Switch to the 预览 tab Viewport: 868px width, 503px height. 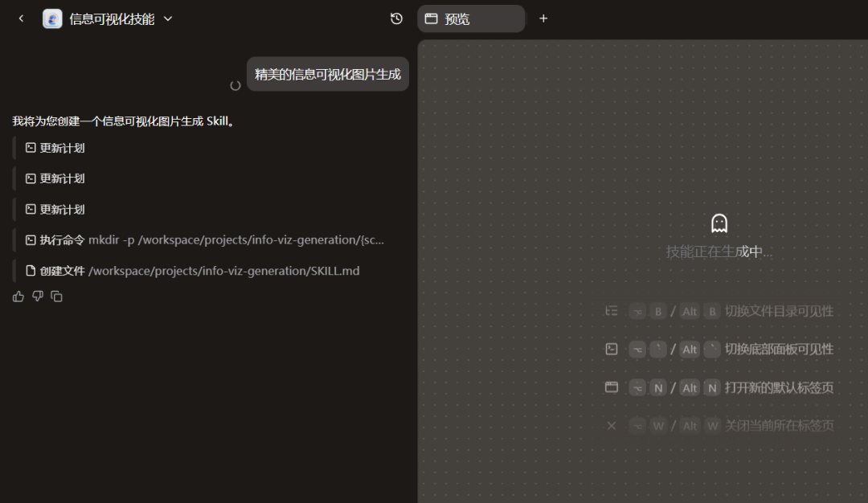pyautogui.click(x=470, y=18)
